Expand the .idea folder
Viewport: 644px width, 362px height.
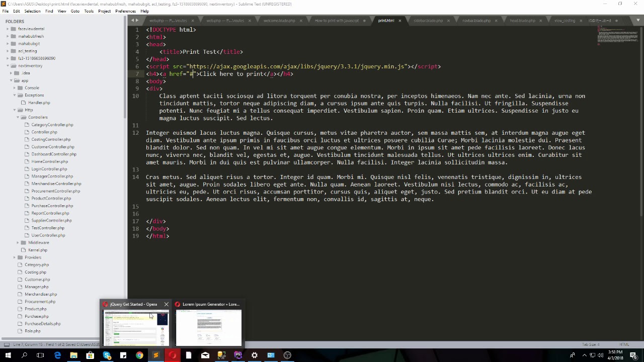(11, 73)
